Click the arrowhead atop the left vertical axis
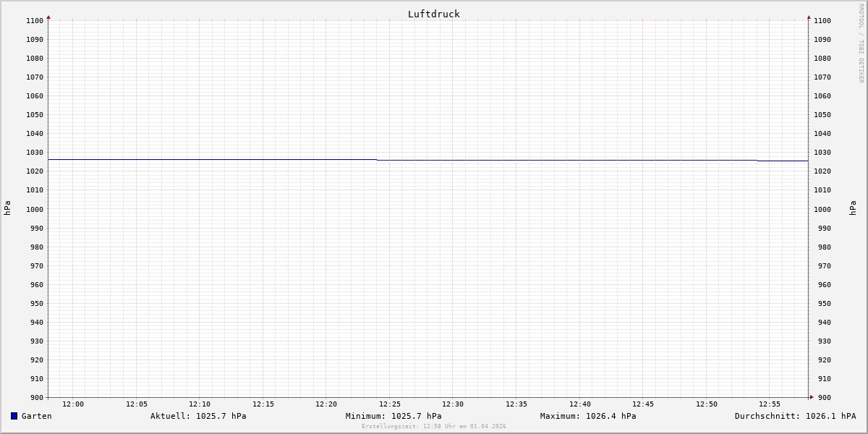The width and height of the screenshot is (868, 434). click(48, 17)
